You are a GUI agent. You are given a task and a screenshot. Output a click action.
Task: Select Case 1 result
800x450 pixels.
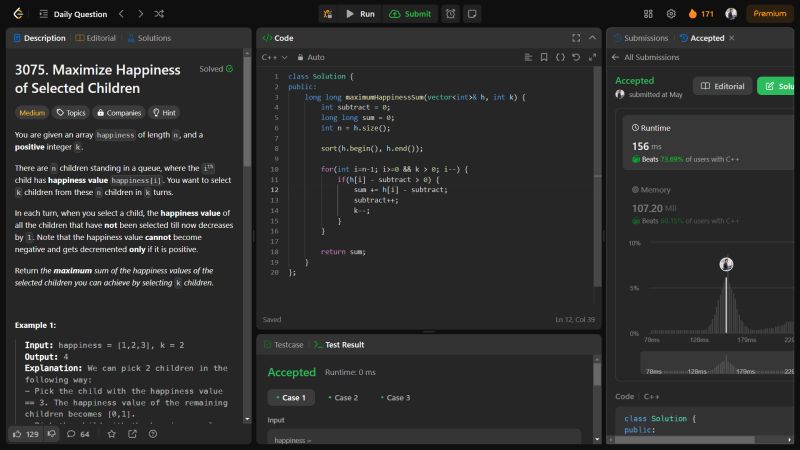click(x=291, y=397)
